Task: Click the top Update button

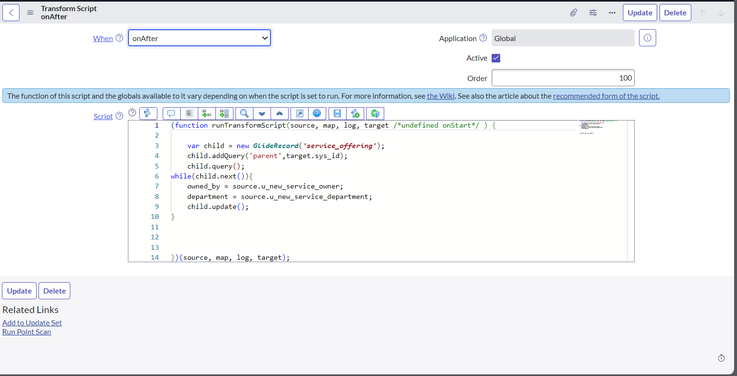Action: pos(640,13)
